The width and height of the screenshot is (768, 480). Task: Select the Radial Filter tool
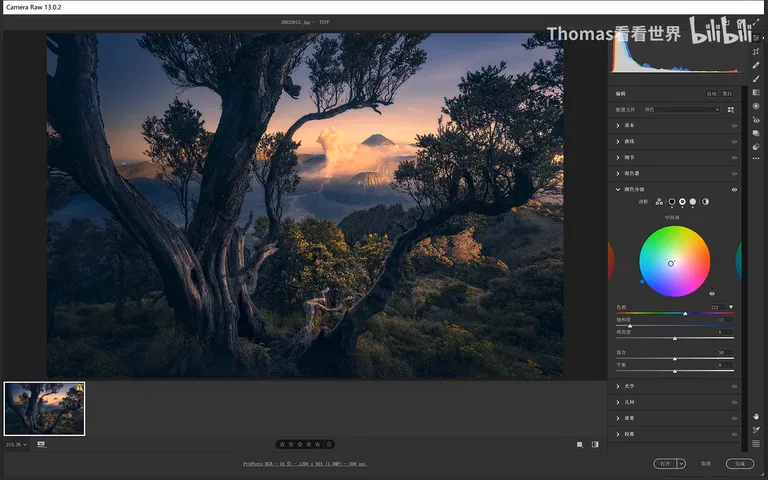pyautogui.click(x=756, y=106)
